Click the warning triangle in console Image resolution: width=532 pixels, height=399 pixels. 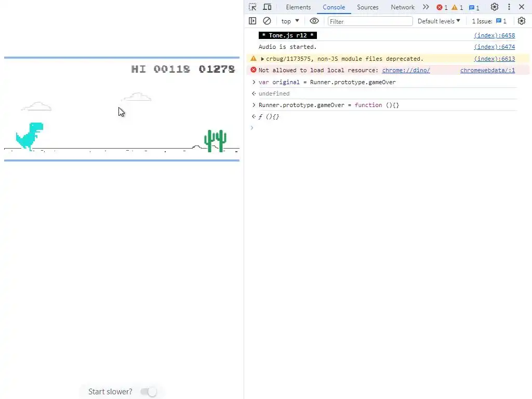coord(254,58)
